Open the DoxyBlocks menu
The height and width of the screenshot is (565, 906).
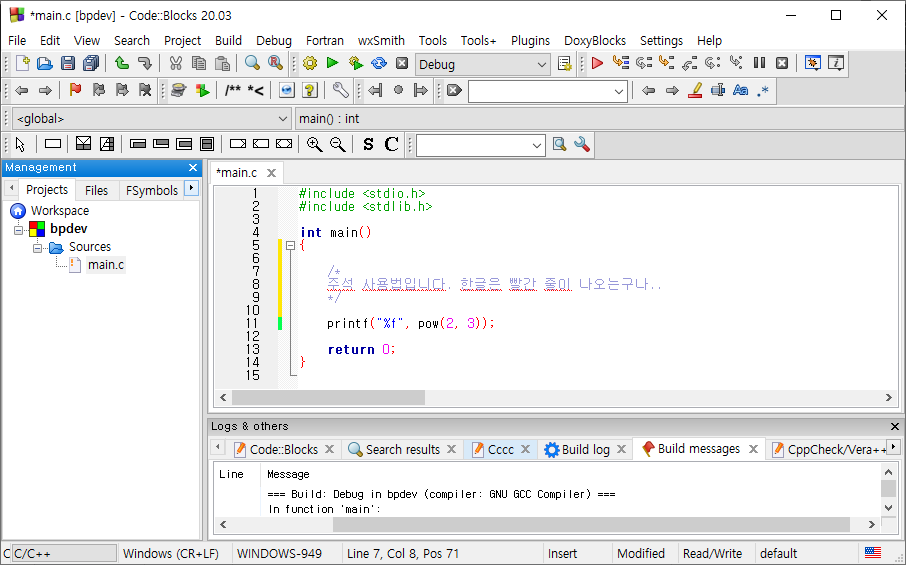(595, 40)
